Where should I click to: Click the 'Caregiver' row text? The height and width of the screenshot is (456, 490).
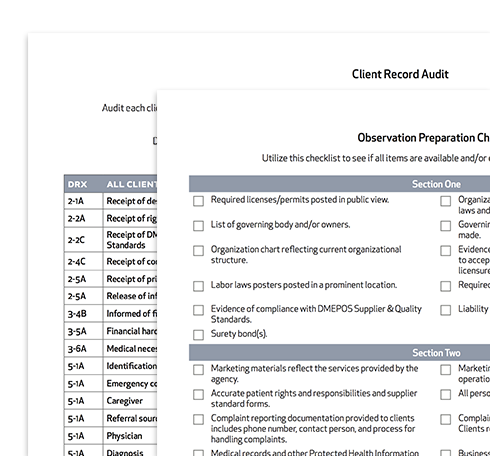click(x=124, y=401)
